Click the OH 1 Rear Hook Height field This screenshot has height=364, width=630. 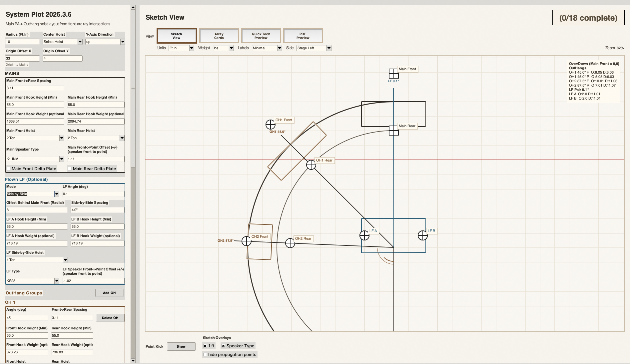tap(72, 335)
